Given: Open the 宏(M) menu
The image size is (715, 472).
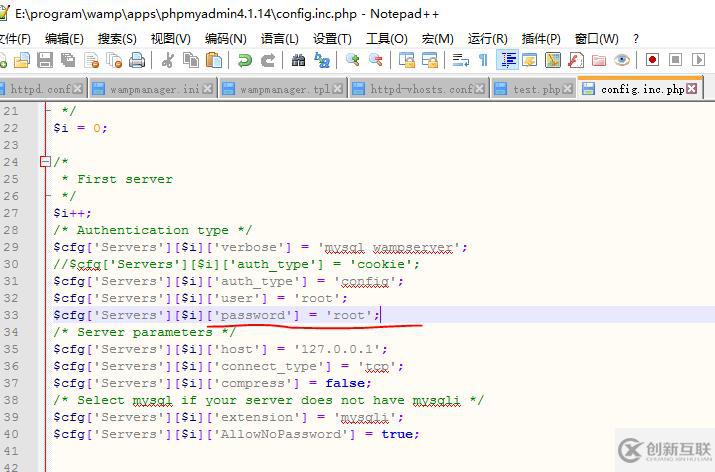Looking at the screenshot, I should (438, 39).
